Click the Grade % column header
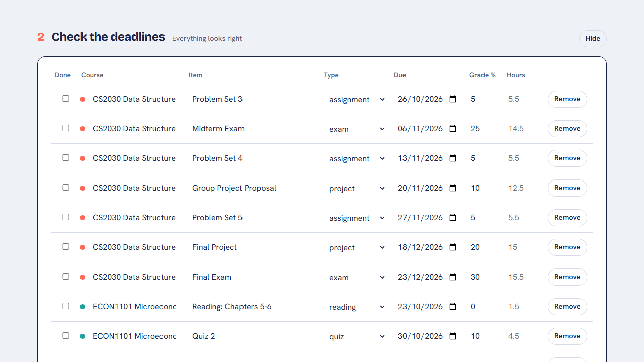644x362 pixels. click(x=482, y=75)
